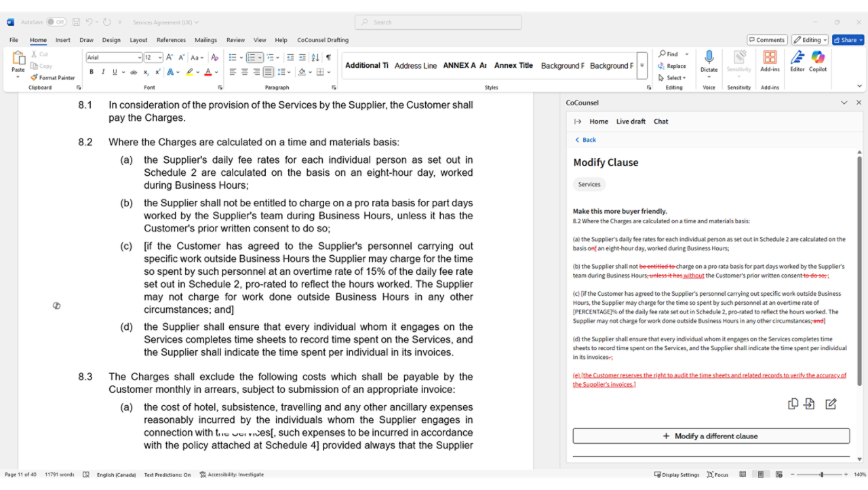Open the Live draft tab in CoCounsel

coord(631,121)
